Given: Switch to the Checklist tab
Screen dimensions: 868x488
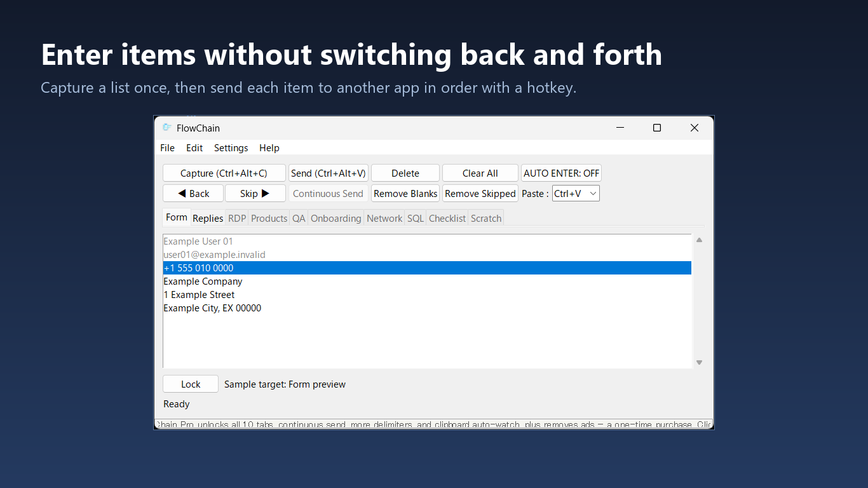Looking at the screenshot, I should [x=447, y=219].
